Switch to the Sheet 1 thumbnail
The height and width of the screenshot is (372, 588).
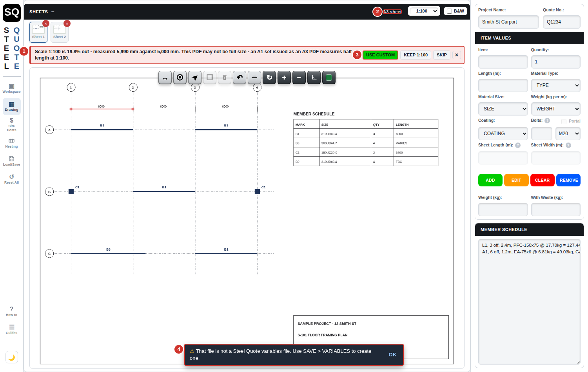pos(38,32)
